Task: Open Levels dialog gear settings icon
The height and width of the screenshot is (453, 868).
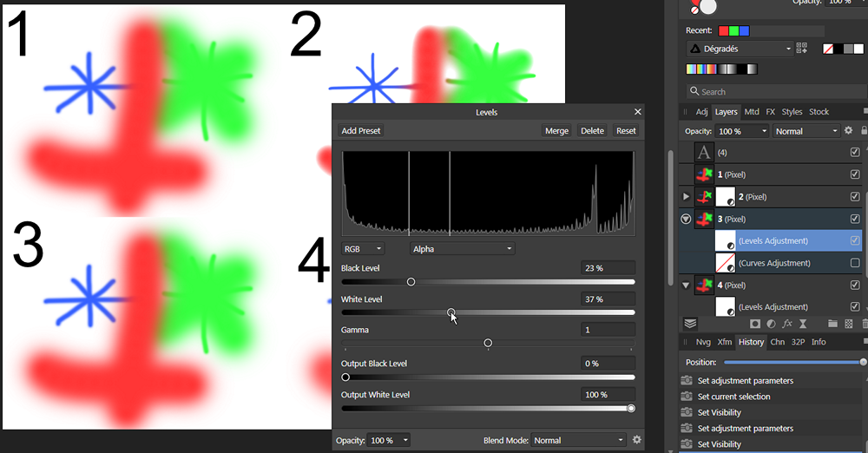Action: (x=636, y=440)
